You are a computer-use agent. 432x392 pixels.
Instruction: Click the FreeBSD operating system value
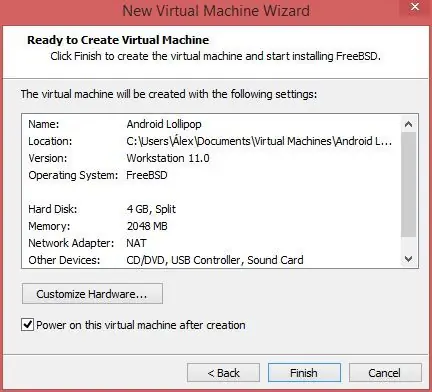(147, 175)
